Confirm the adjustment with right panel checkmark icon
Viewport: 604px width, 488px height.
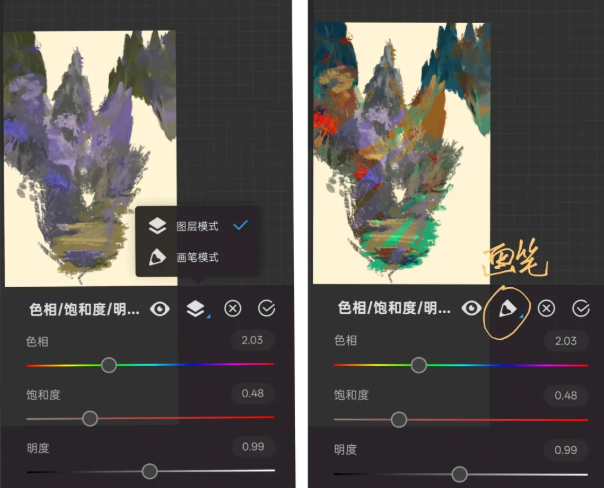point(581,309)
